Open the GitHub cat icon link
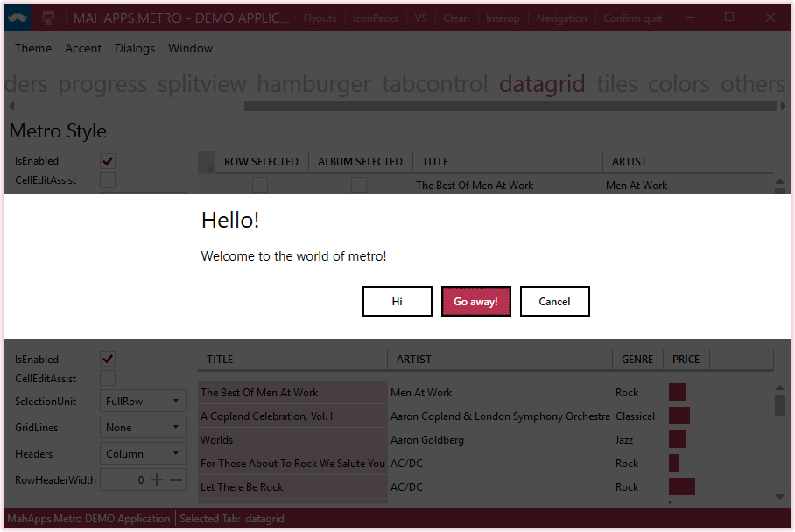Viewport: 795px width, 532px height. 48,17
